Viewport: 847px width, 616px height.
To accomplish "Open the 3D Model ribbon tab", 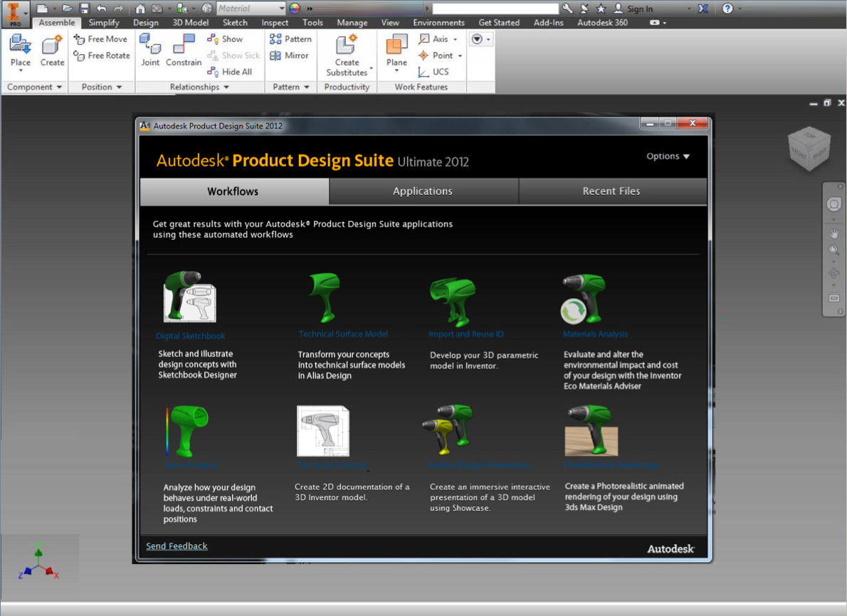I will tap(191, 23).
